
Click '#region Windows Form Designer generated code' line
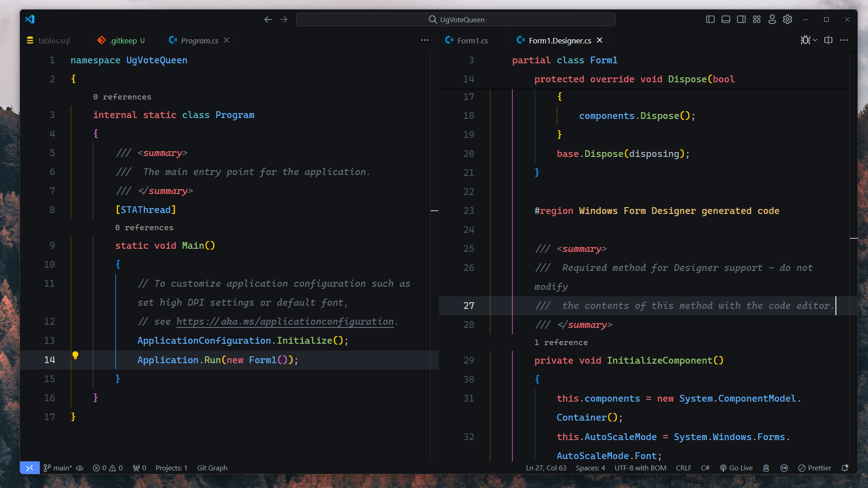click(657, 211)
